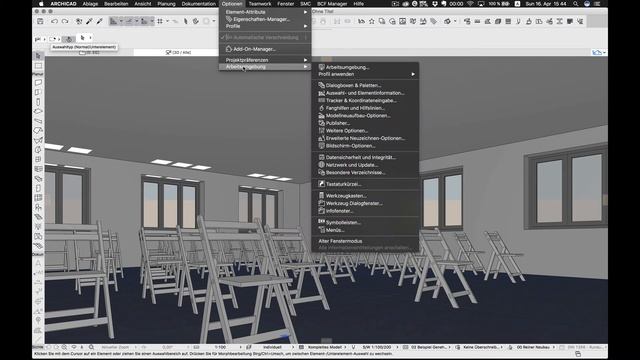This screenshot has height=360, width=640.
Task: Open the Hilfe menu
Action: pyautogui.click(x=359, y=4)
